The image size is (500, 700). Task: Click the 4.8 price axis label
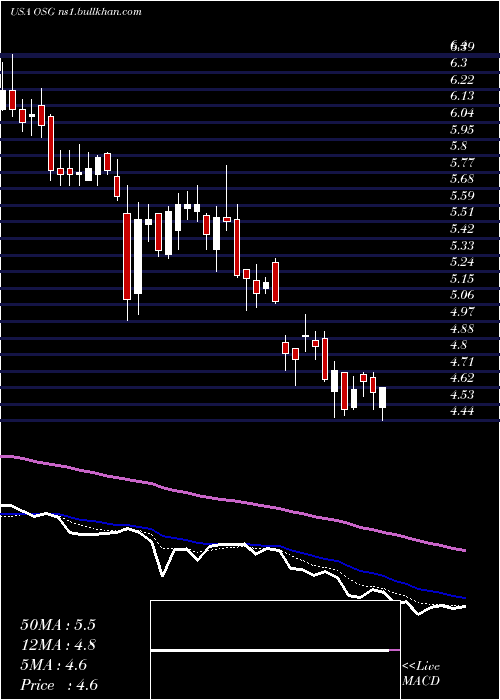[458, 345]
